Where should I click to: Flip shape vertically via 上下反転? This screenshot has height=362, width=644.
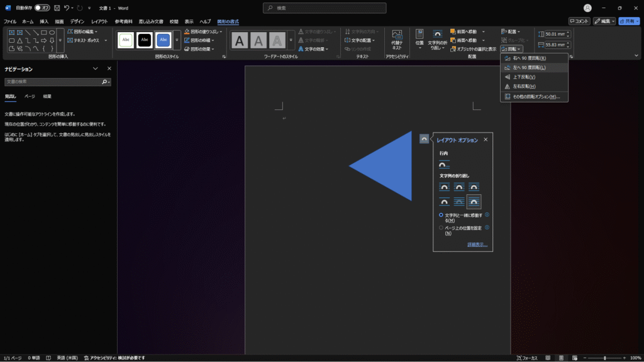(534, 77)
